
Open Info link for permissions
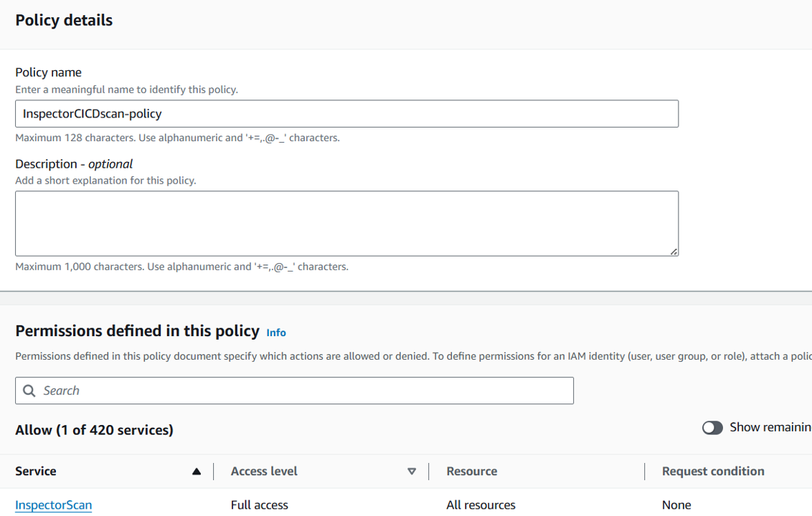[276, 333]
